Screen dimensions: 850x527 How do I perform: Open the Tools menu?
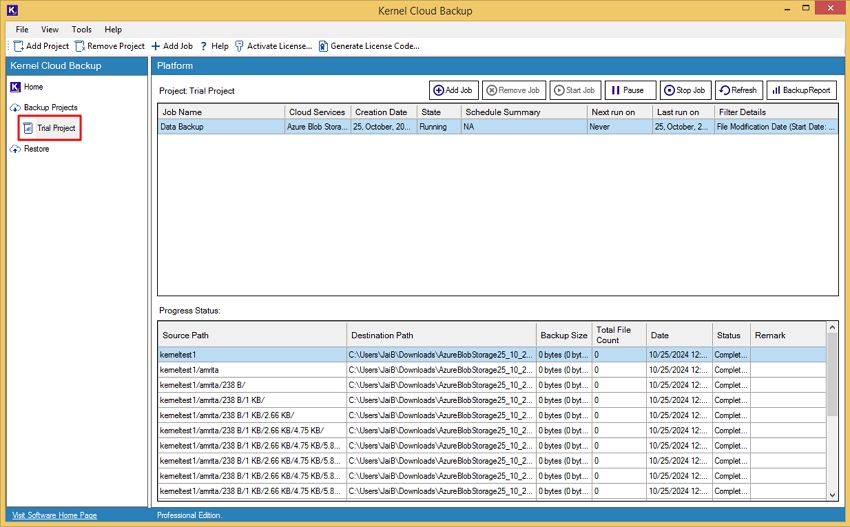81,29
